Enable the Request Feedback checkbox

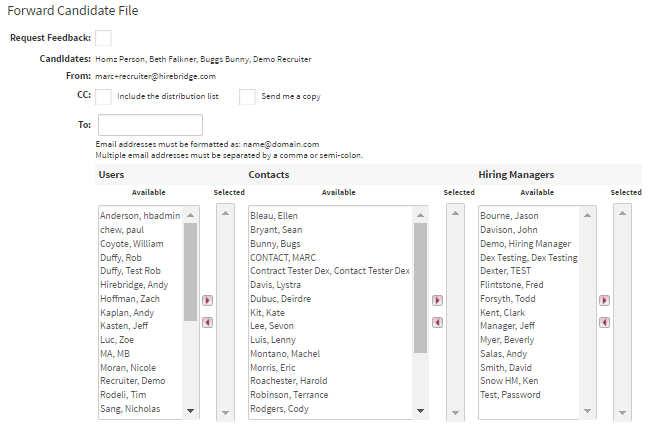pyautogui.click(x=103, y=38)
